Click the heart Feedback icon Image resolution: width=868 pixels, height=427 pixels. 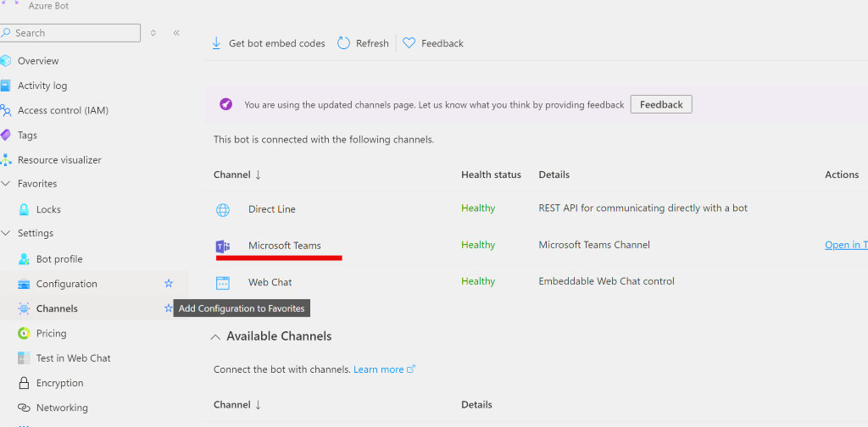click(x=409, y=43)
